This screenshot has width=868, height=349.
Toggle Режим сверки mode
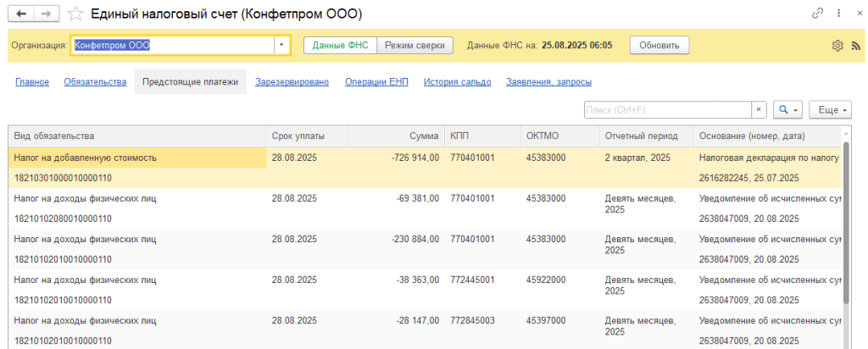[x=415, y=45]
